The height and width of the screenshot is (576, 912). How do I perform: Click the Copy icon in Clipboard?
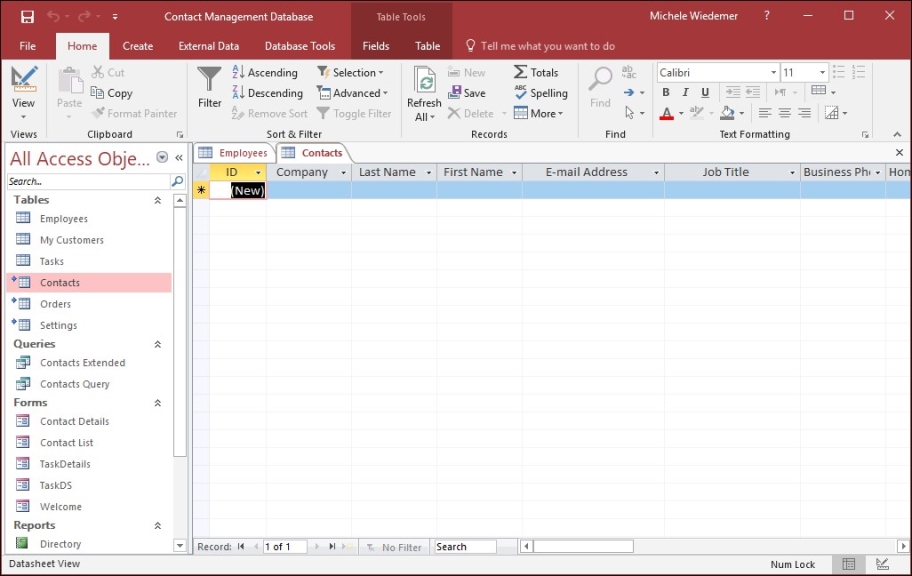[x=97, y=93]
